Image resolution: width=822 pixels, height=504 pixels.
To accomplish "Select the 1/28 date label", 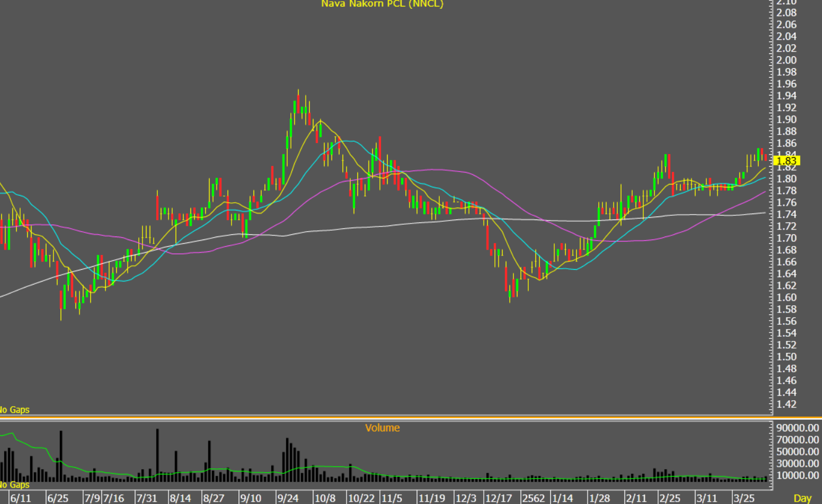I will pyautogui.click(x=599, y=498).
